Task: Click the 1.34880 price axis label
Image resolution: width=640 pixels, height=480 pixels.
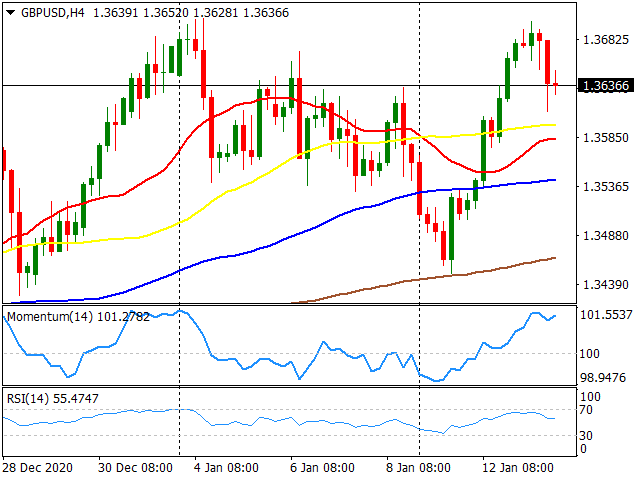Action: coord(606,236)
